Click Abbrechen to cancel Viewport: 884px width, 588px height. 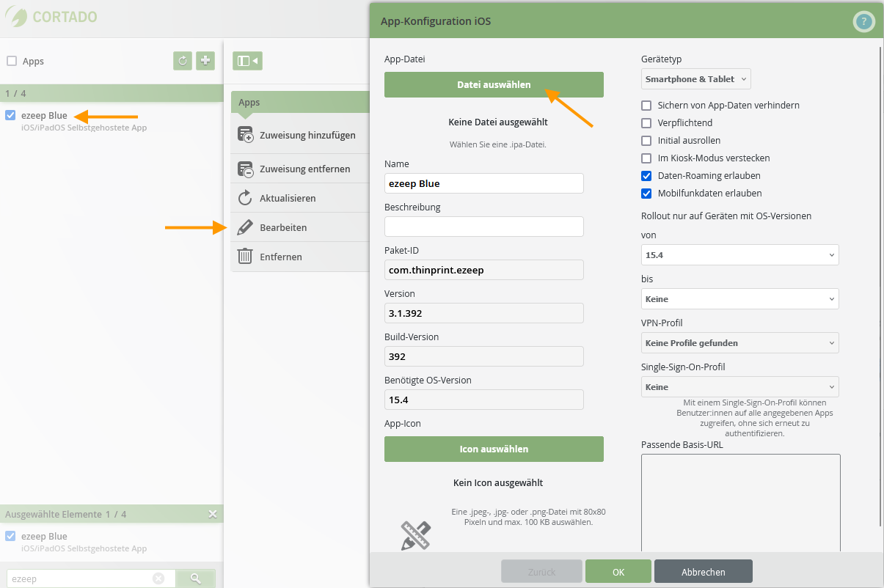pos(704,572)
